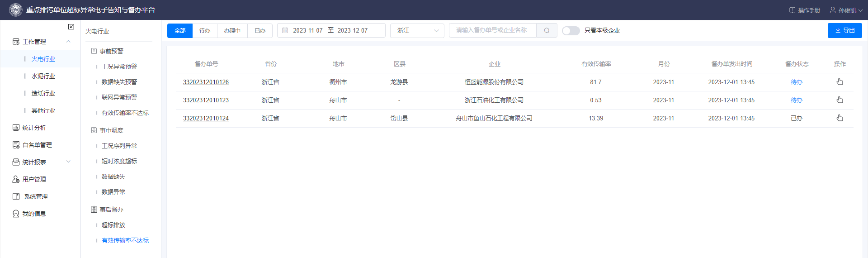Click the 白名单管理 icon
Image resolution: width=868 pixels, height=258 pixels.
click(x=16, y=145)
